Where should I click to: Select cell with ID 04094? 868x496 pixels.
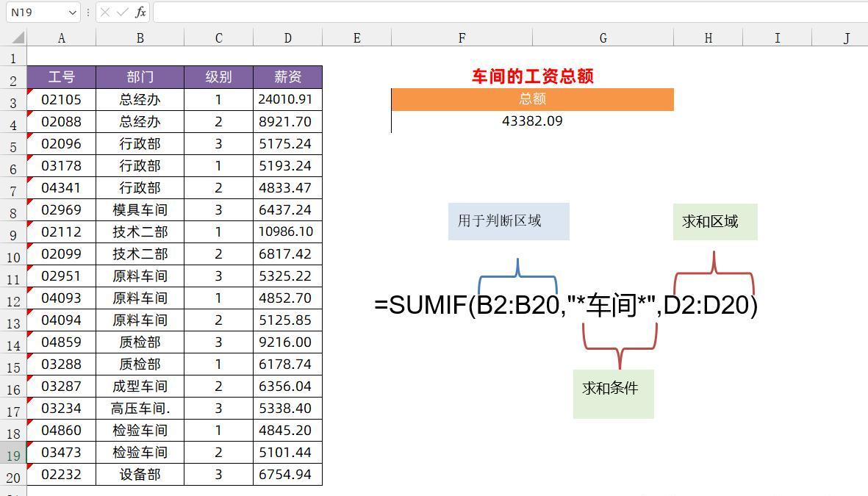click(x=62, y=320)
